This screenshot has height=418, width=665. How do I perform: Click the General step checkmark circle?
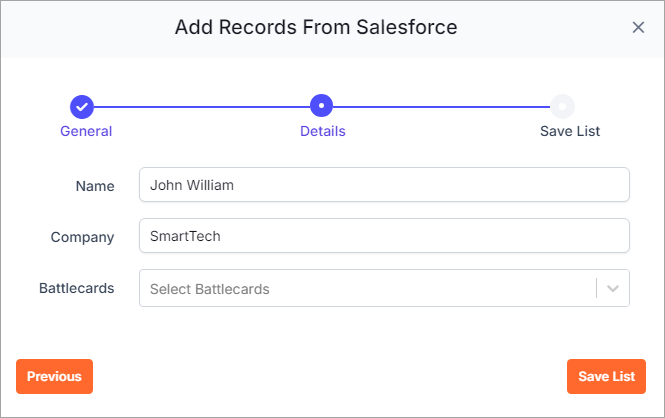[82, 106]
